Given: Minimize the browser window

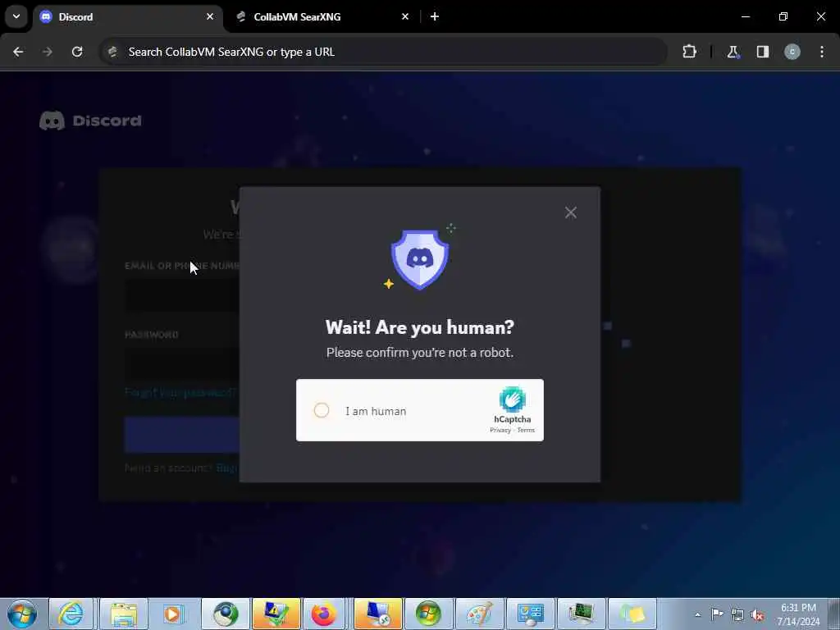Looking at the screenshot, I should (745, 16).
